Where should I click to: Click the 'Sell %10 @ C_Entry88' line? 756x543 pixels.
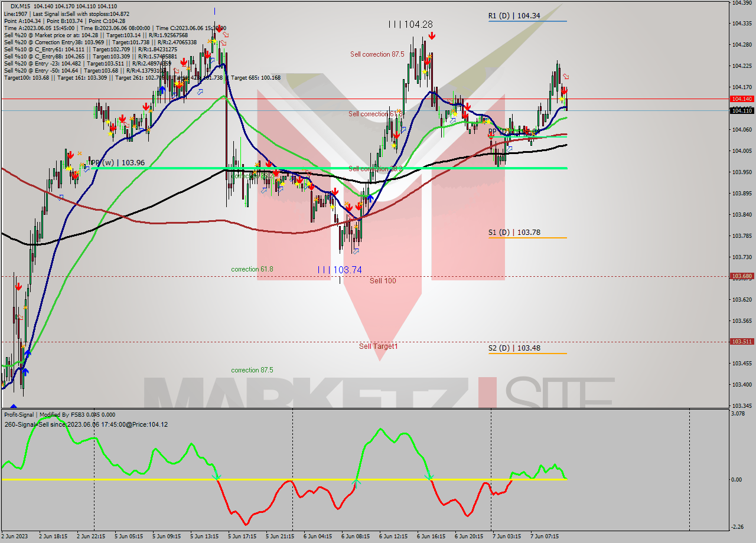[x=90, y=56]
